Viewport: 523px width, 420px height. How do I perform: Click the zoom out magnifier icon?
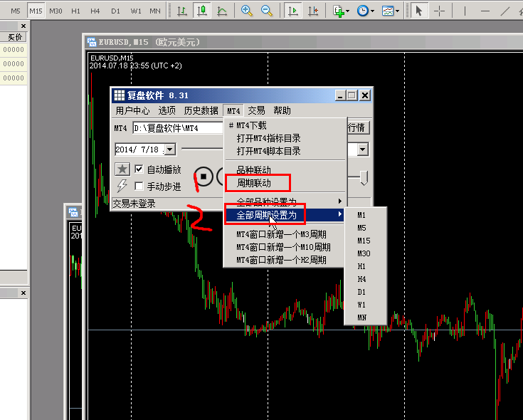click(x=267, y=11)
